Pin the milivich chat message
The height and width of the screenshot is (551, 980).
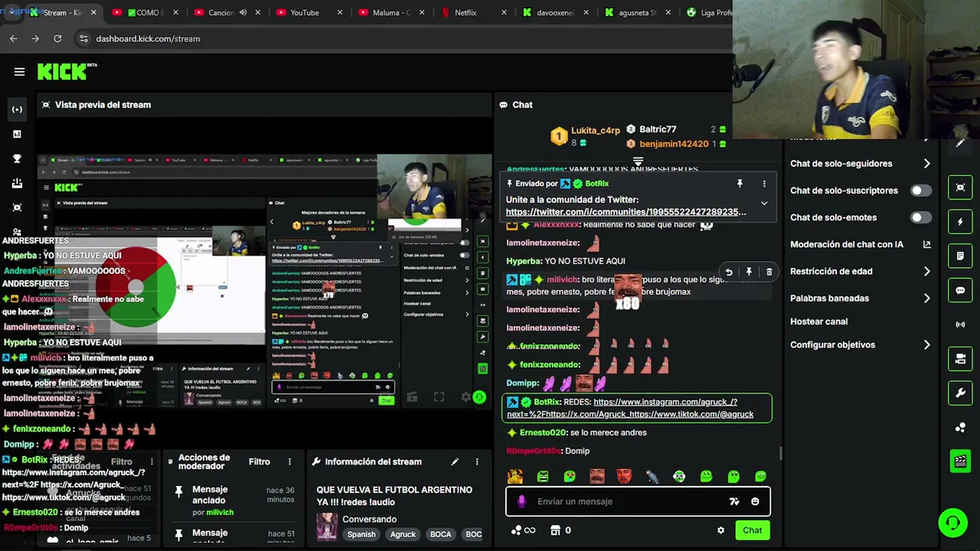point(749,272)
